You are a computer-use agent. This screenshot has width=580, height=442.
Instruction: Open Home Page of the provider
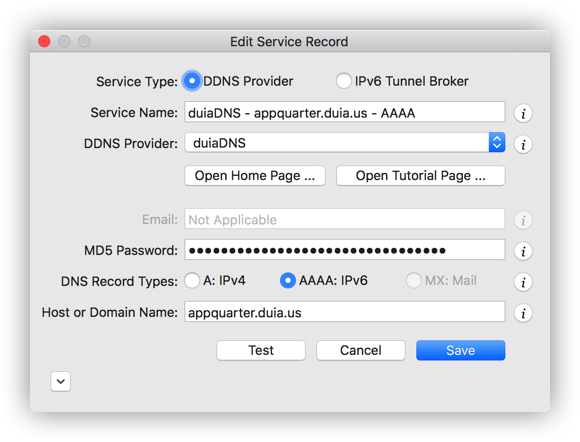coord(255,176)
